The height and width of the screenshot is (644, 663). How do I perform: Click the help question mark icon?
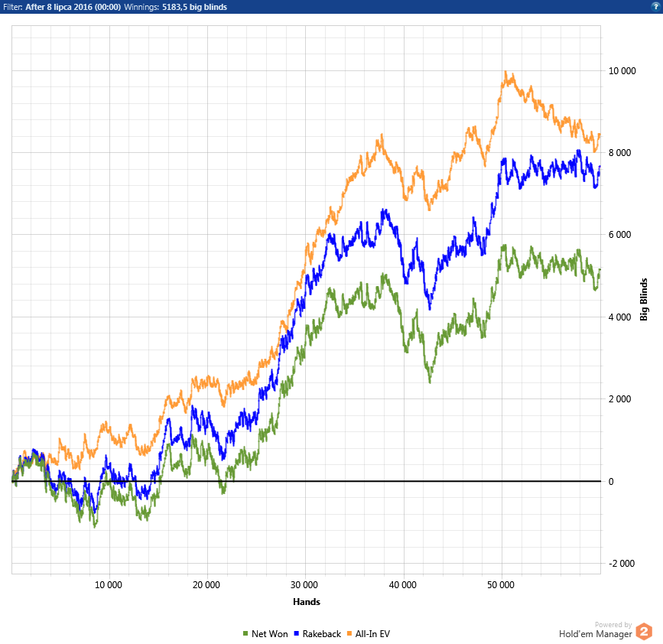tap(656, 6)
